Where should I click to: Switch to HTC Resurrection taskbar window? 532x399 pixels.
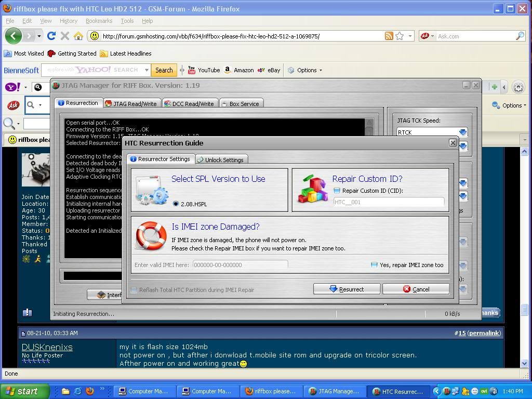pos(398,391)
